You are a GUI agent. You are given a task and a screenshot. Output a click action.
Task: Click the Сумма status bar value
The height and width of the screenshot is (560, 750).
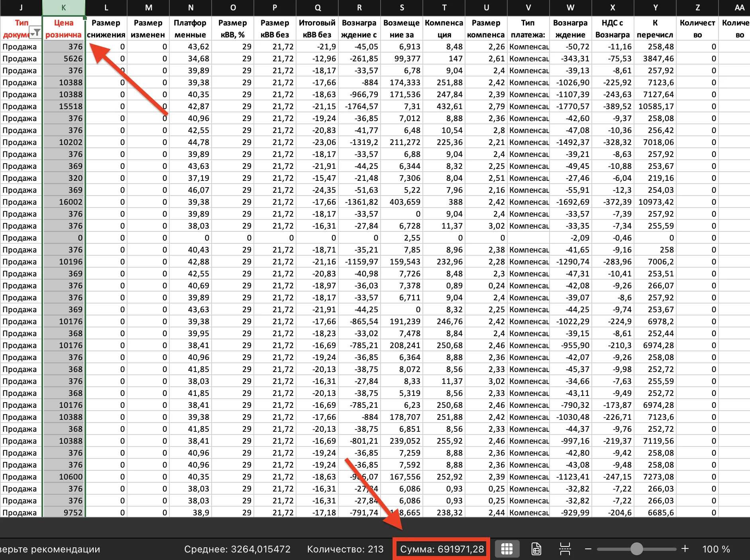pos(442,549)
